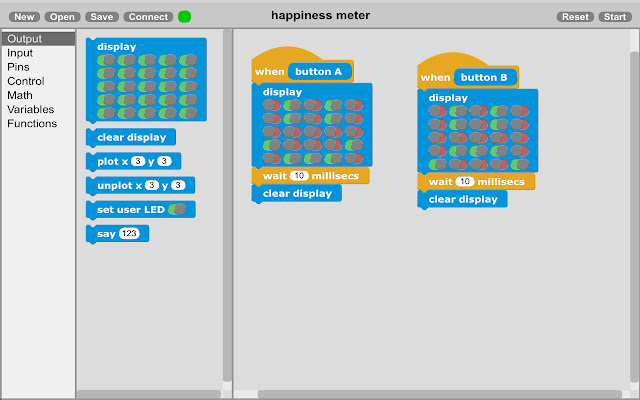The width and height of the screenshot is (640, 400).
Task: Click the wait block under button B
Action: 476,182
